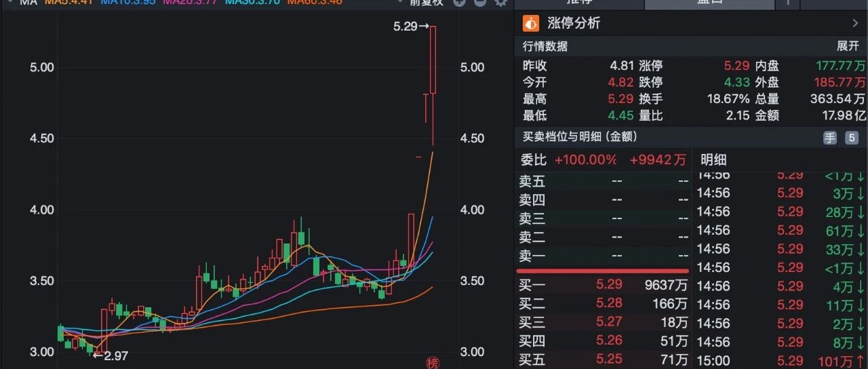Click the 明细 header label

[x=713, y=160]
